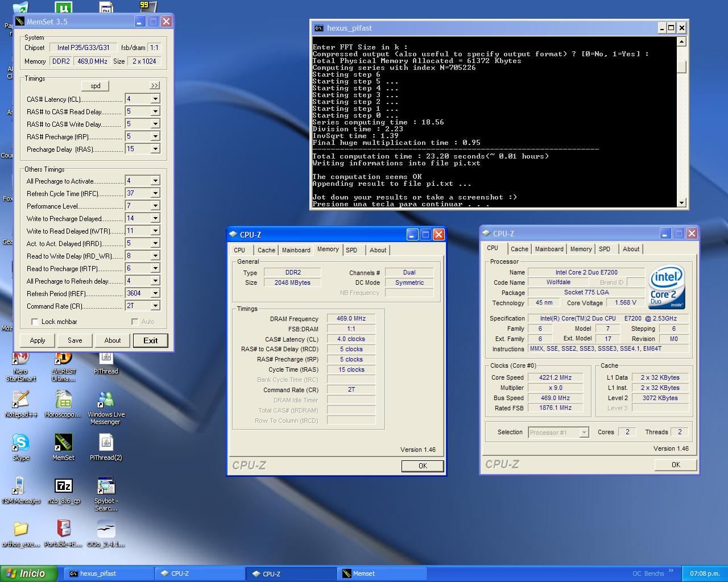Click About button in MemSet
Screen dimensions: 728x582
[113, 340]
